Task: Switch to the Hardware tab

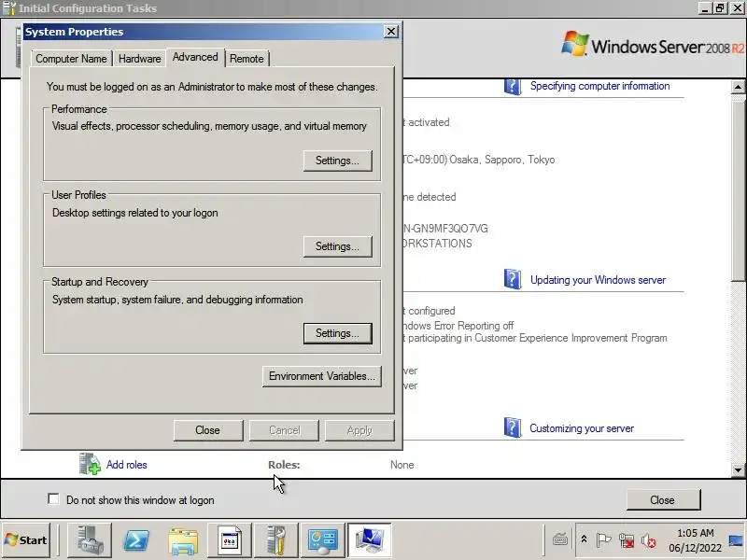Action: coord(139,59)
